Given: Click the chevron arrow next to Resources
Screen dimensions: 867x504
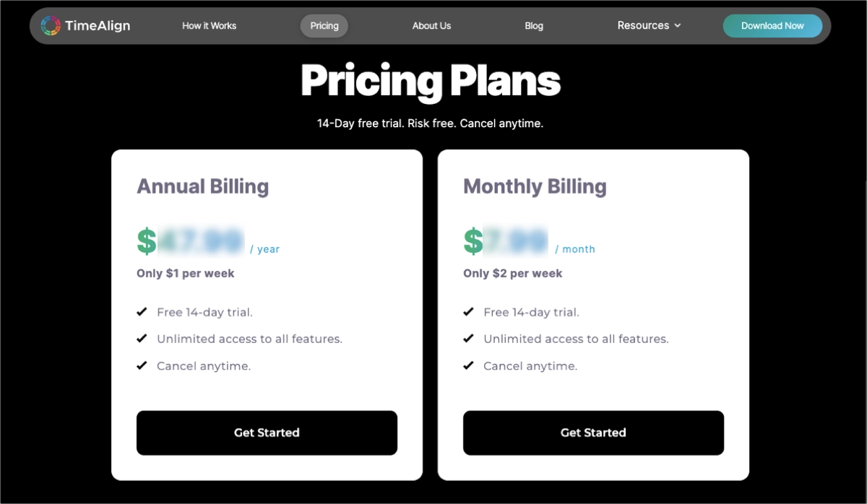Looking at the screenshot, I should pyautogui.click(x=677, y=25).
